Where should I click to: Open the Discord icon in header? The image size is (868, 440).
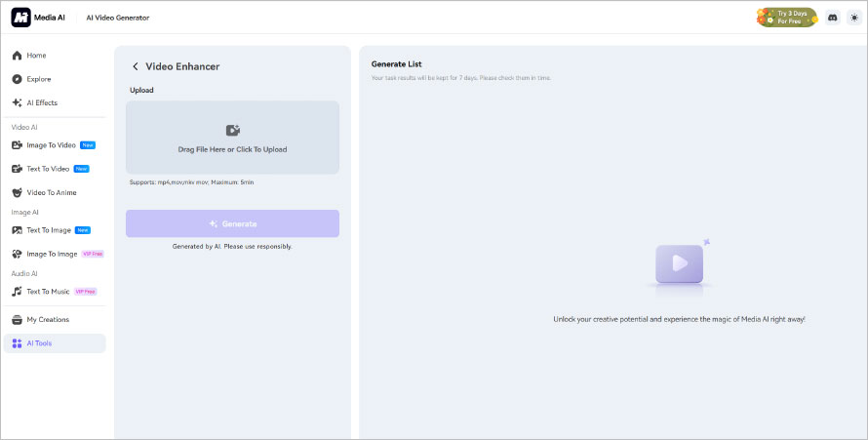coord(832,18)
